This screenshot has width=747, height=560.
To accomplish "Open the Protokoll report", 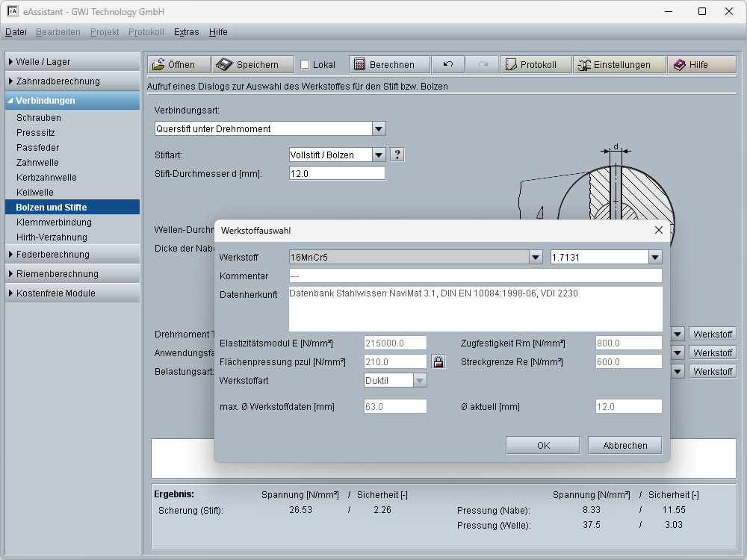I will pyautogui.click(x=536, y=65).
